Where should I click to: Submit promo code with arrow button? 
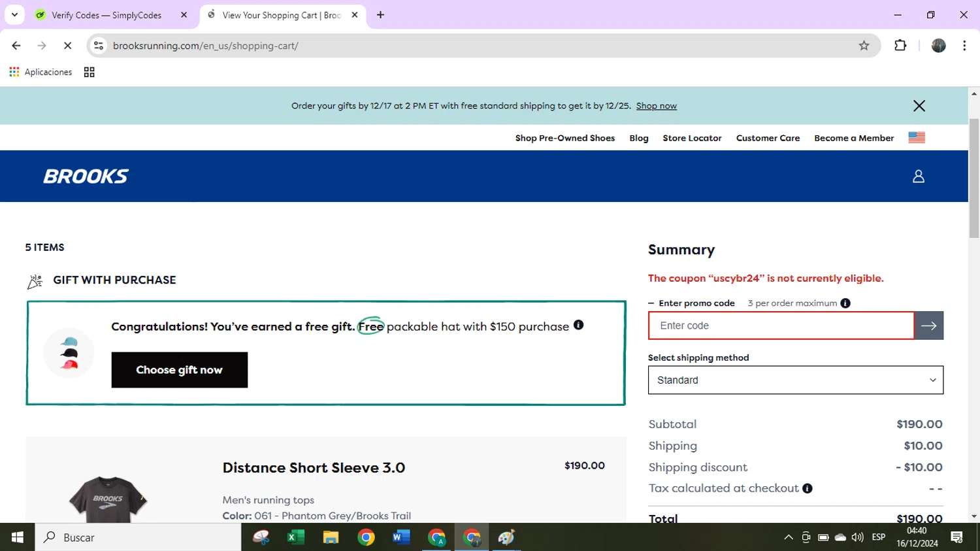(x=929, y=326)
